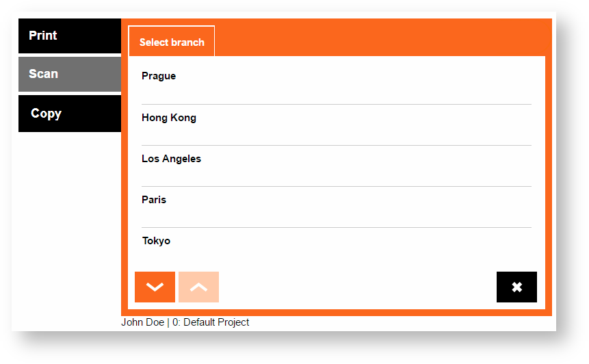Select the Hong Kong branch
The width and height of the screenshot is (589, 364).
169,118
